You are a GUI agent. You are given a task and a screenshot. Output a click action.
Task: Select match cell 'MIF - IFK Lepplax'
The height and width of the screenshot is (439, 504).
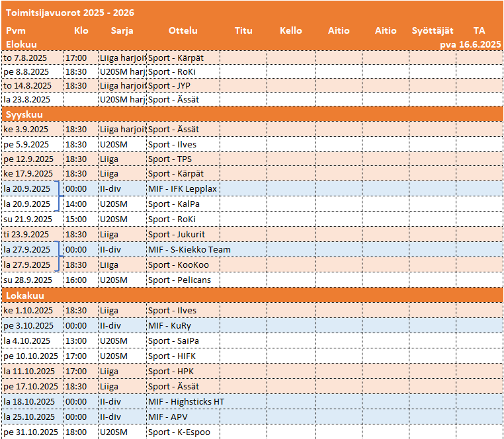point(183,188)
